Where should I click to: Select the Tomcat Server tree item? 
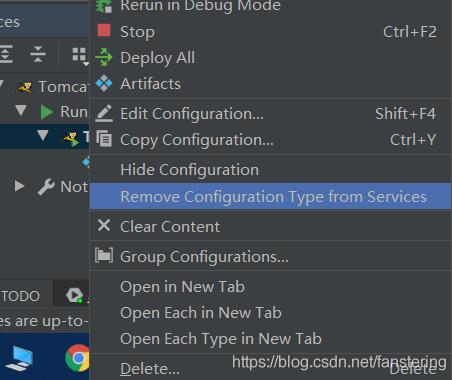[x=53, y=87]
